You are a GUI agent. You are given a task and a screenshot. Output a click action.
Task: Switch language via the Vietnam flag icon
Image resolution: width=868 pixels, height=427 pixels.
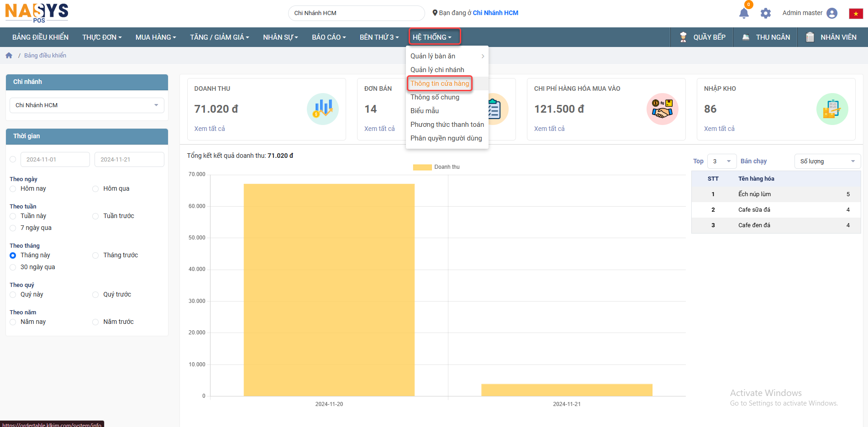point(856,14)
